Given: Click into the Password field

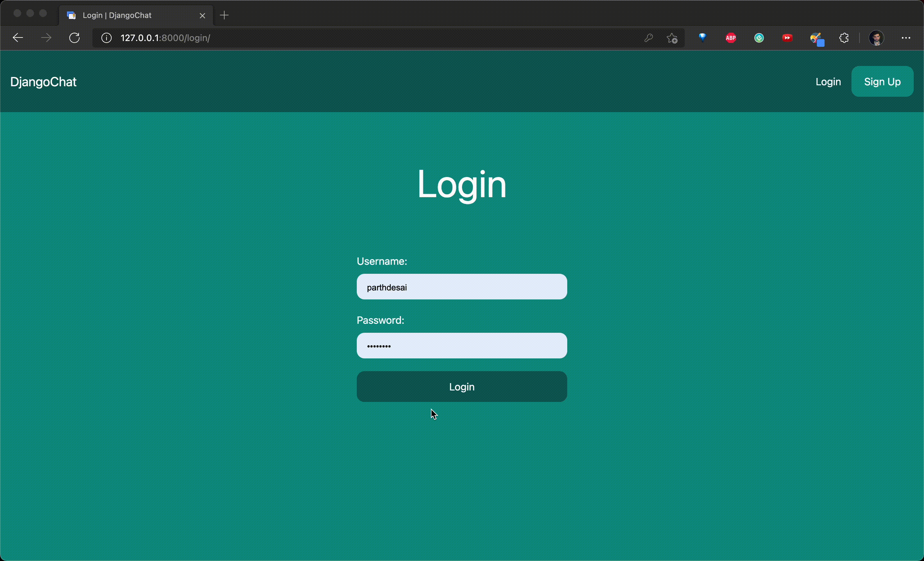Looking at the screenshot, I should [x=462, y=346].
